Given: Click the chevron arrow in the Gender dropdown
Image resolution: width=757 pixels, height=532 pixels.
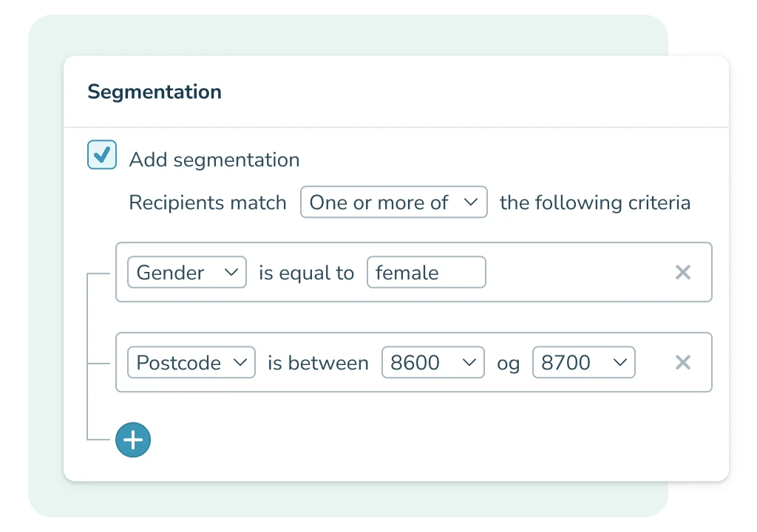Looking at the screenshot, I should point(231,273).
